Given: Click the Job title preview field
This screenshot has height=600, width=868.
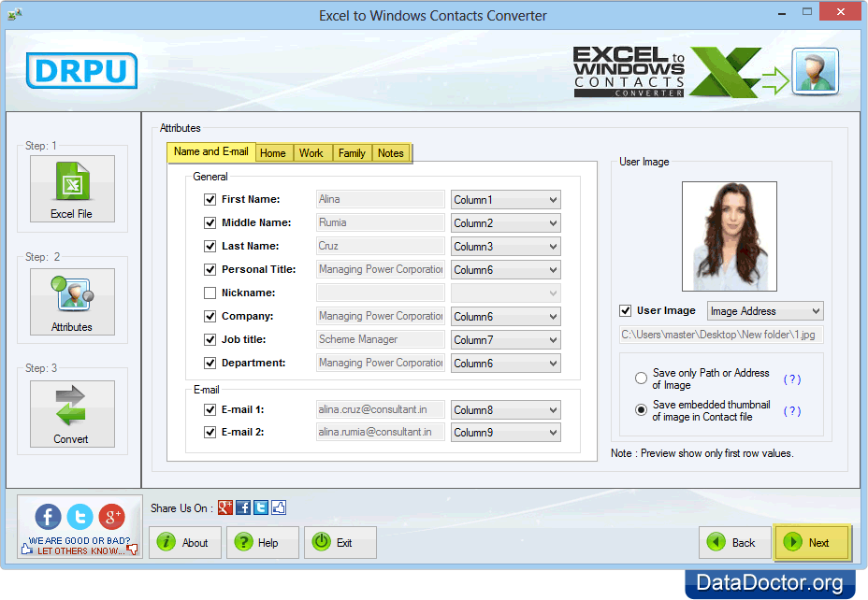Looking at the screenshot, I should (381, 339).
